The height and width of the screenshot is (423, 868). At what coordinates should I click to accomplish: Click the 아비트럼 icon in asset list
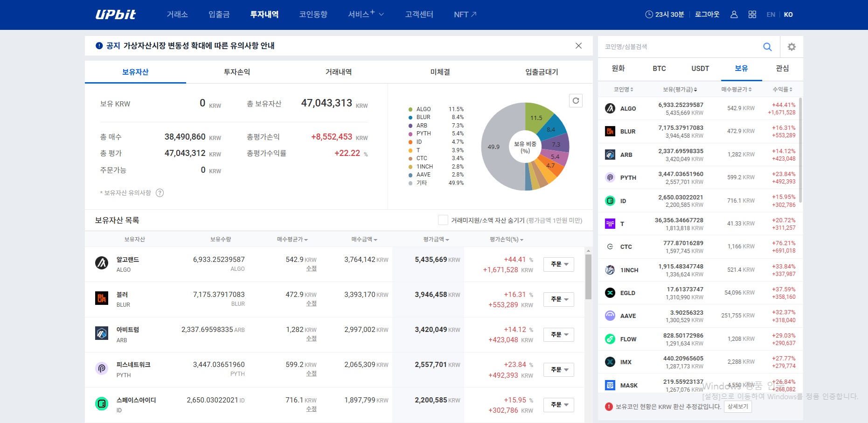point(102,333)
